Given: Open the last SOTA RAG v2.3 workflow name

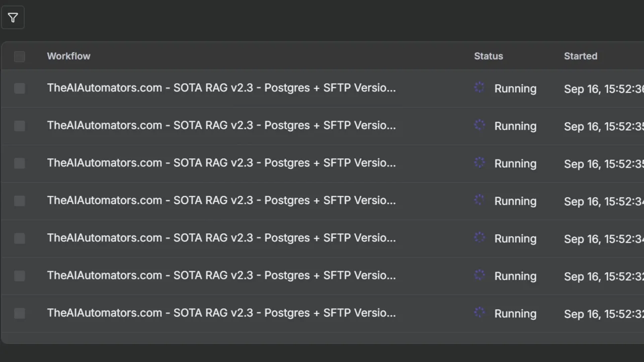Looking at the screenshot, I should point(221,312).
